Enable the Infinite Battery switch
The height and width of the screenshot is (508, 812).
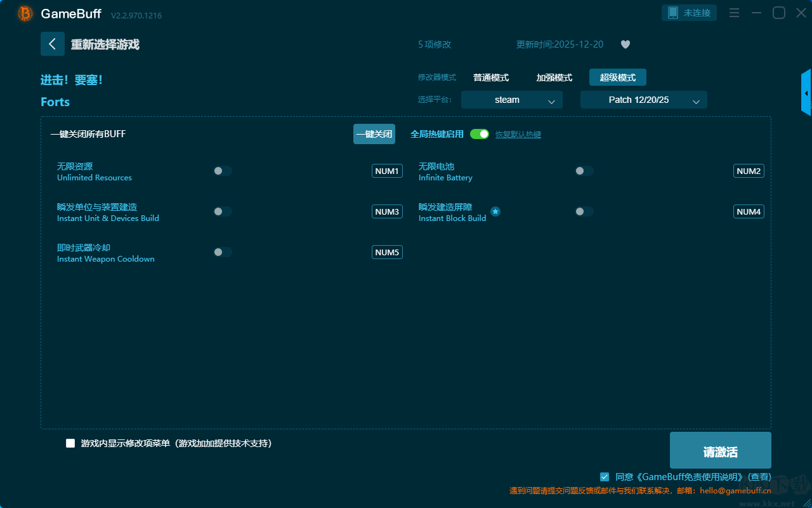click(x=584, y=171)
